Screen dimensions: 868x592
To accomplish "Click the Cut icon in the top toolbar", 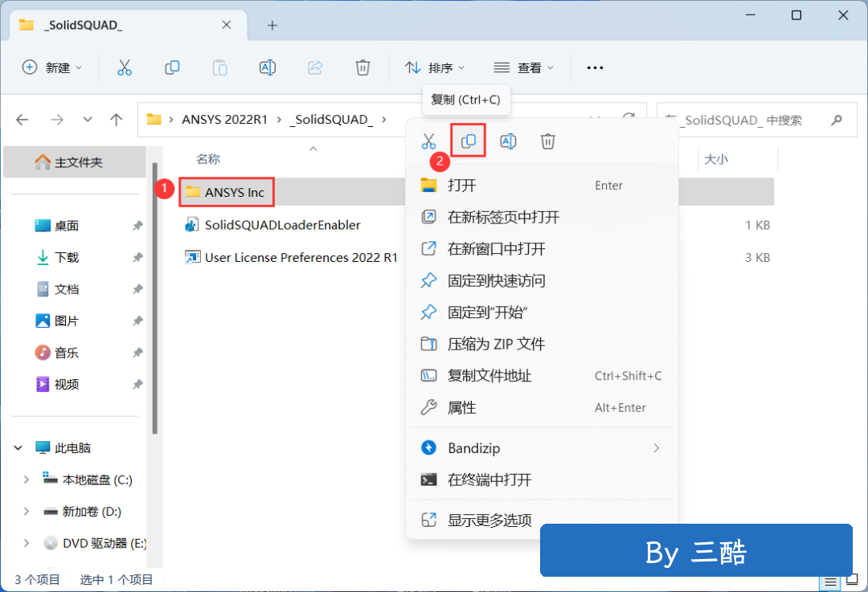I will tap(125, 67).
